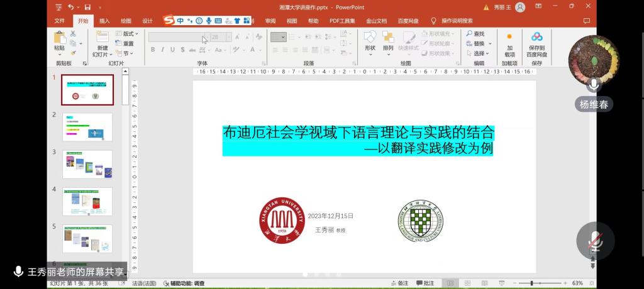The height and width of the screenshot is (289, 644).
Task: Click the Find (查找) magnifier icon
Action: coord(470,34)
